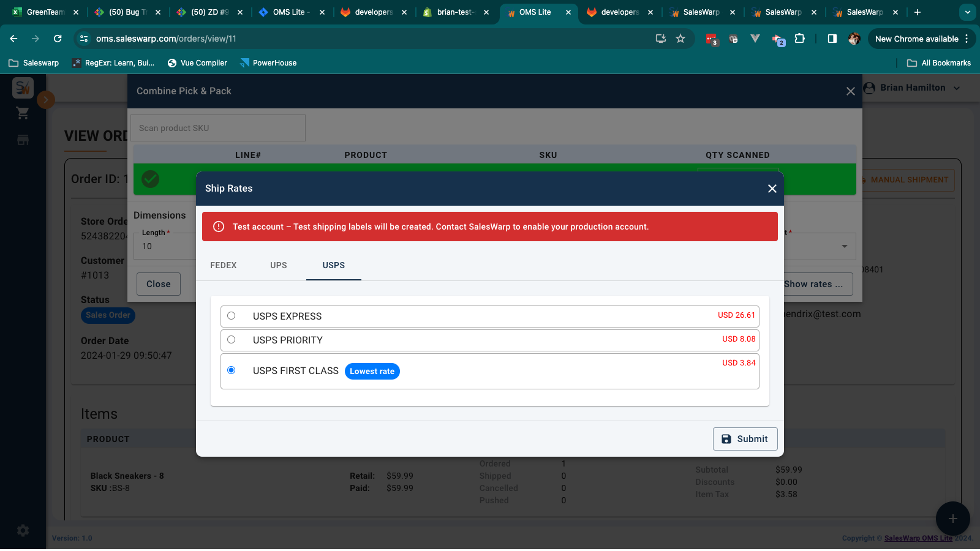Click the install app icon in address bar

[660, 39]
